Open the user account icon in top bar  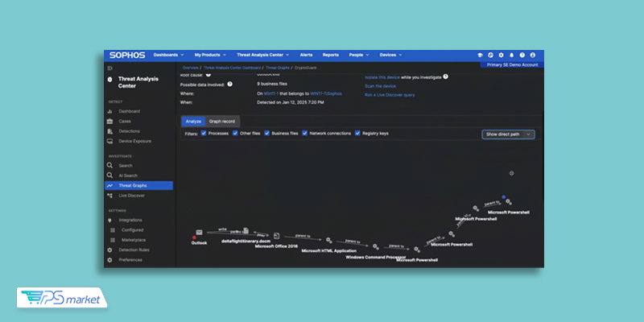point(532,55)
